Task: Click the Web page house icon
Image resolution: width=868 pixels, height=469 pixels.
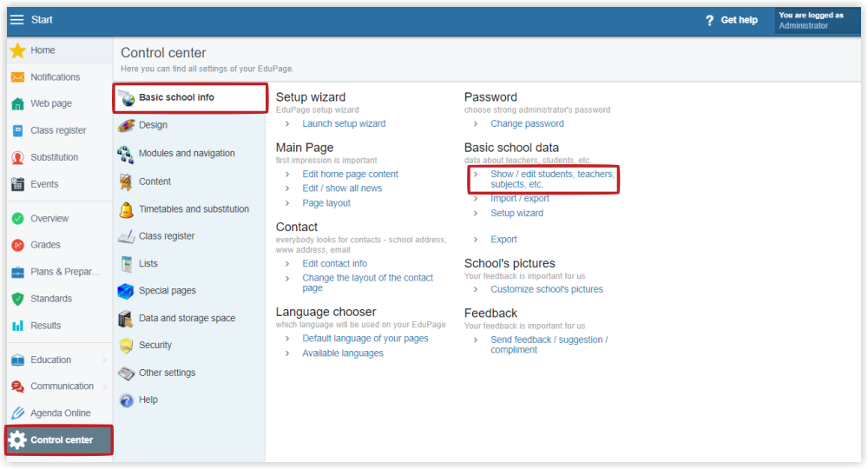Action: (17, 103)
